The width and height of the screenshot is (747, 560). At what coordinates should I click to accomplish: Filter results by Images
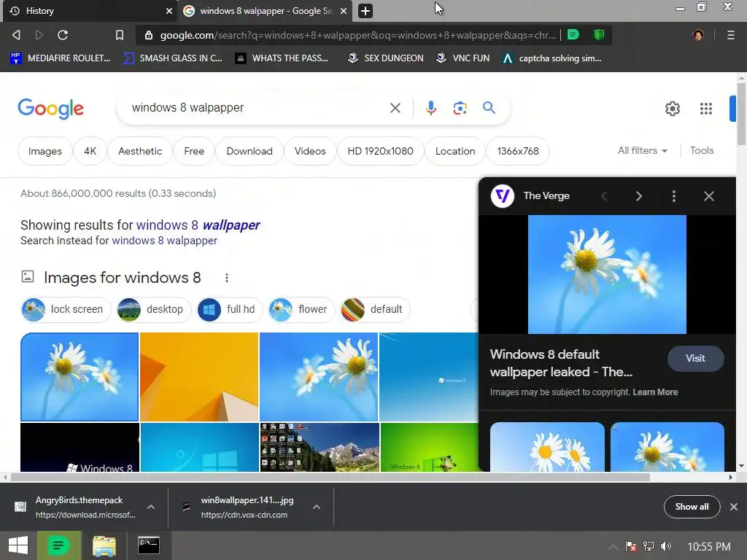[44, 151]
